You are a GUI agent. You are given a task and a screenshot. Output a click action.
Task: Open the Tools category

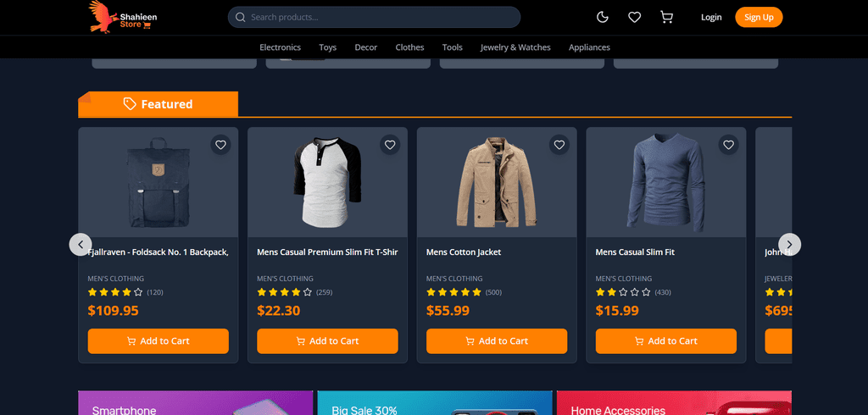pos(453,47)
